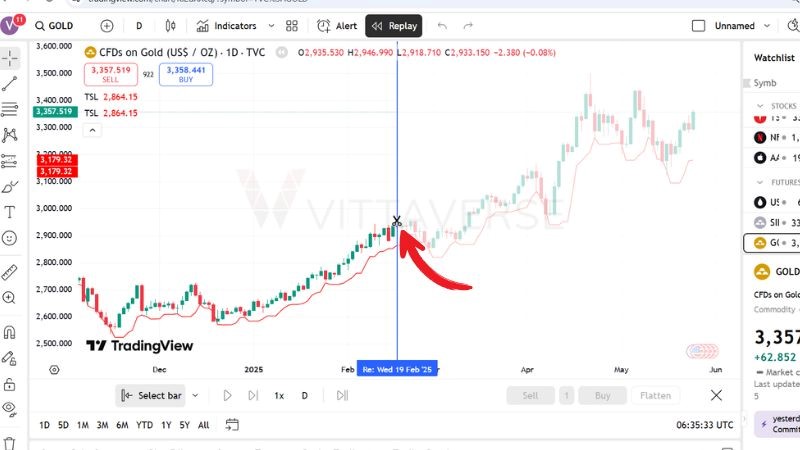This screenshot has height=450, width=800.
Task: Switch to the 6M time range
Action: tap(122, 425)
